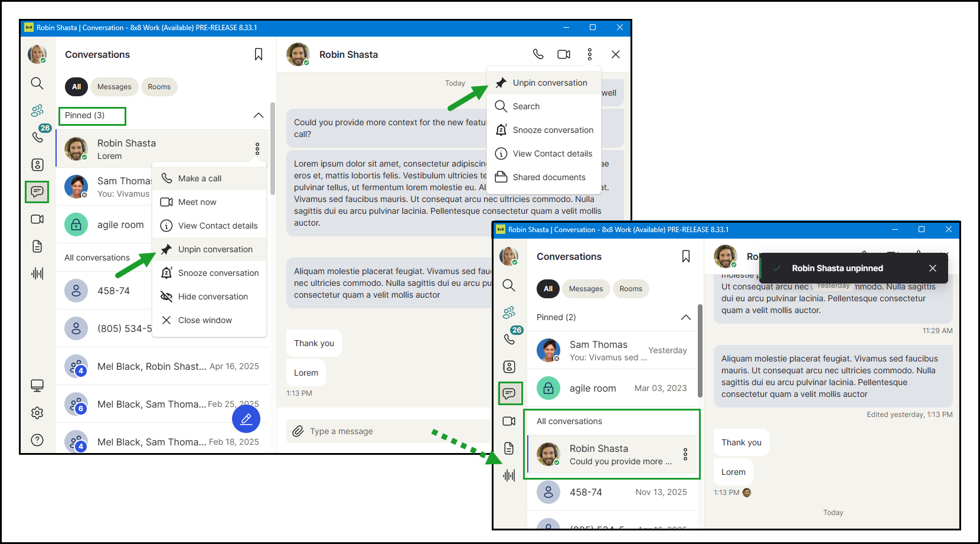Open the help question mark in back window
980x544 pixels.
tap(37, 440)
